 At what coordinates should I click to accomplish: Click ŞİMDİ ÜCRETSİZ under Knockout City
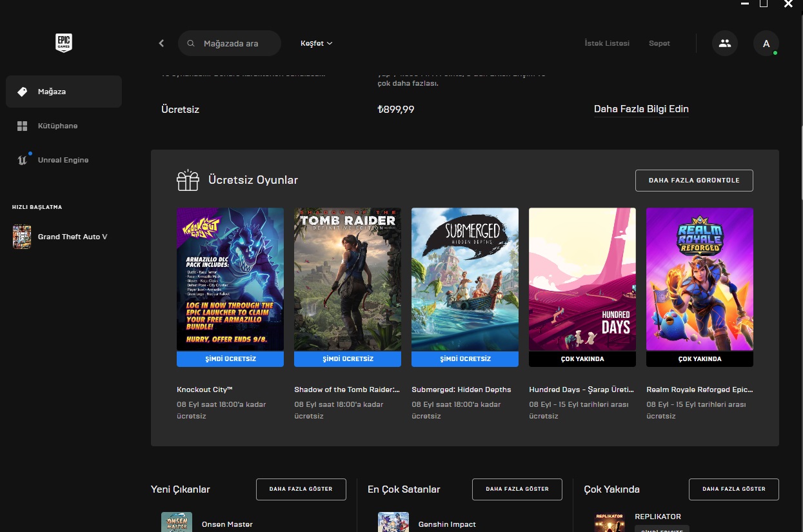coord(230,359)
